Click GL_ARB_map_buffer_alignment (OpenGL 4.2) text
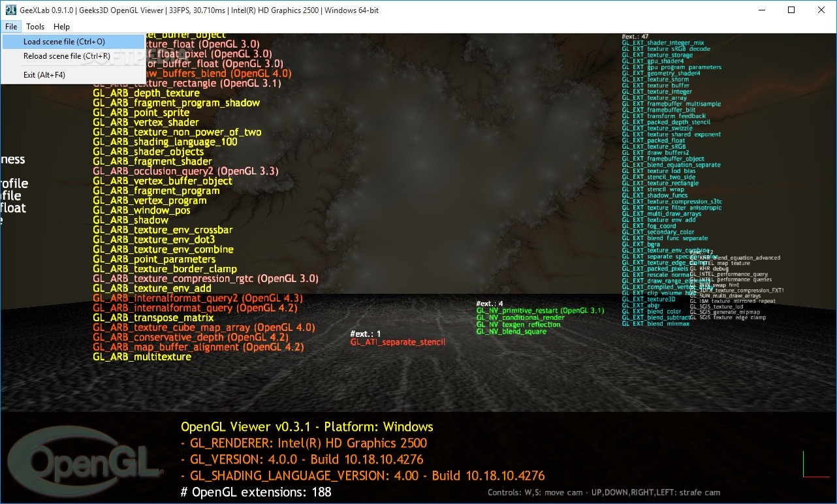Viewport: 837px width, 504px height. pyautogui.click(x=198, y=347)
